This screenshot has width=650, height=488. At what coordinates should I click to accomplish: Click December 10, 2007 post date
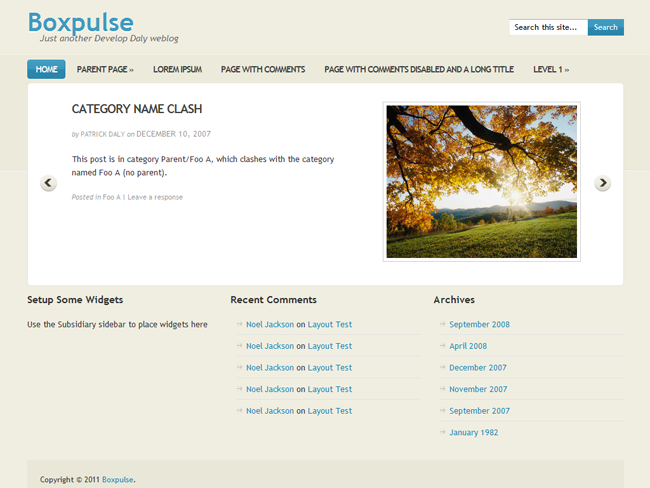tap(173, 134)
